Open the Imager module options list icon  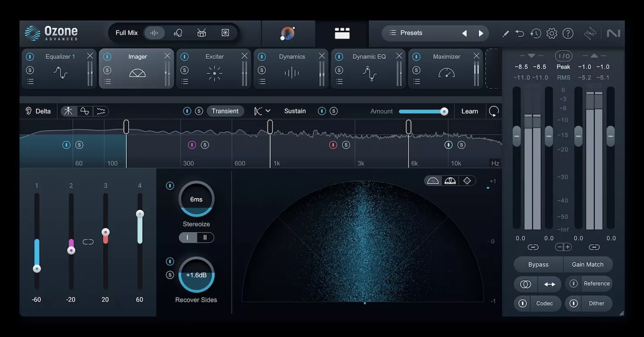(107, 81)
